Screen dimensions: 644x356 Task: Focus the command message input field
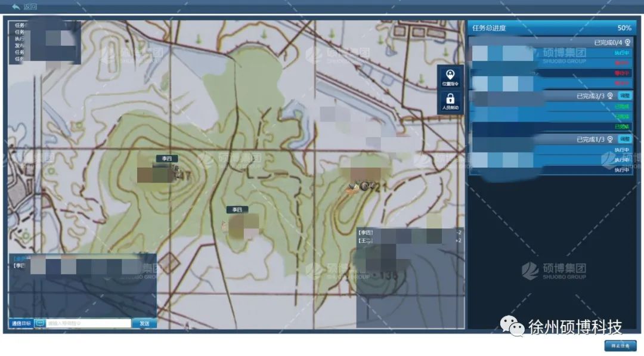[x=88, y=323]
